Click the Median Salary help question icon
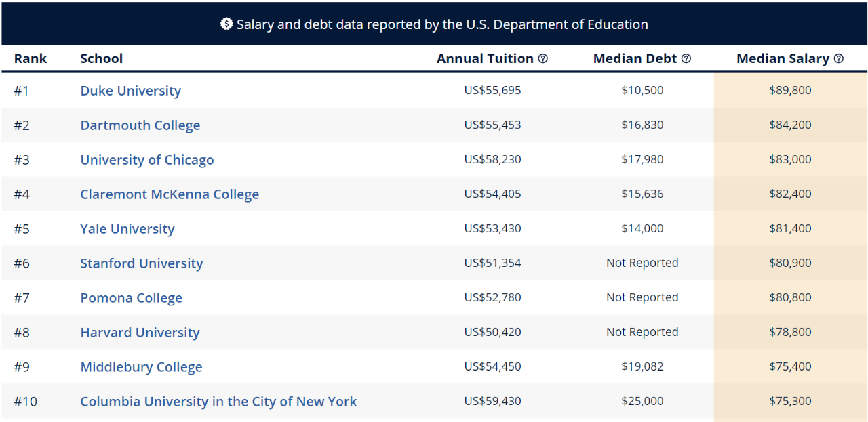This screenshot has width=868, height=422. click(839, 59)
